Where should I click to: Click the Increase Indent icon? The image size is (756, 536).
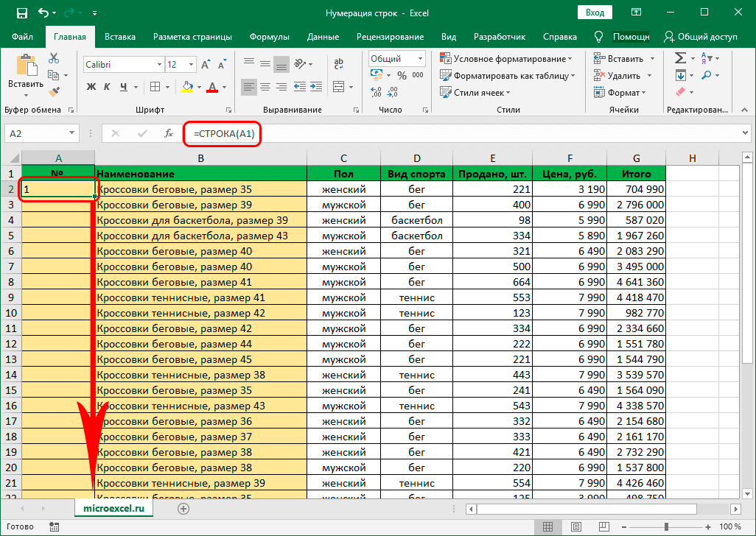coord(316,87)
